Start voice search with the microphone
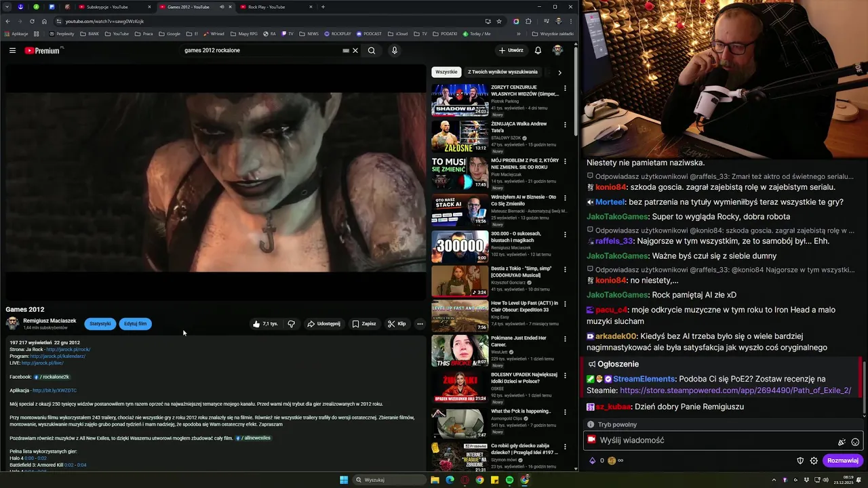The height and width of the screenshot is (488, 868). [394, 50]
